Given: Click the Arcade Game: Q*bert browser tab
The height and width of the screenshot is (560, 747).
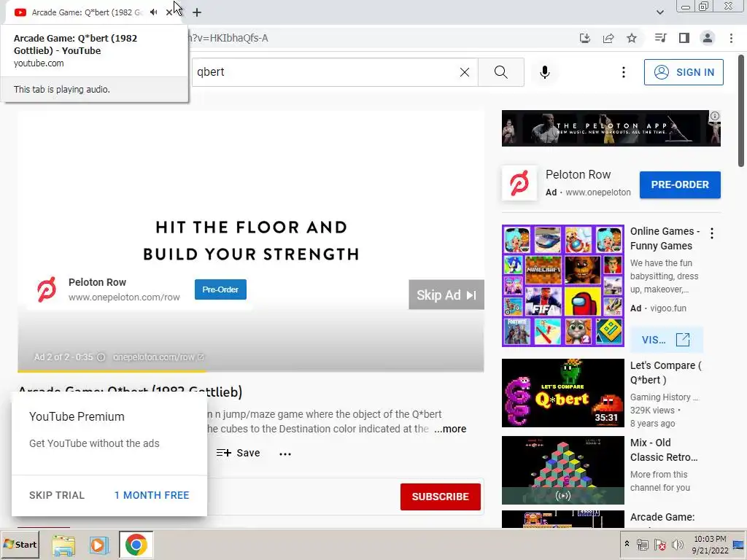Looking at the screenshot, I should [88, 12].
